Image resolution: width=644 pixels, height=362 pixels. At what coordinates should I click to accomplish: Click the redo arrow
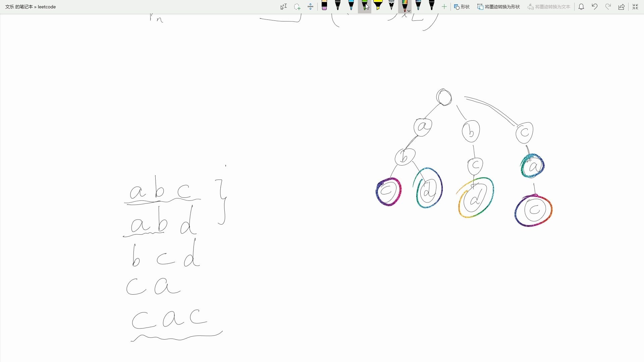(608, 7)
